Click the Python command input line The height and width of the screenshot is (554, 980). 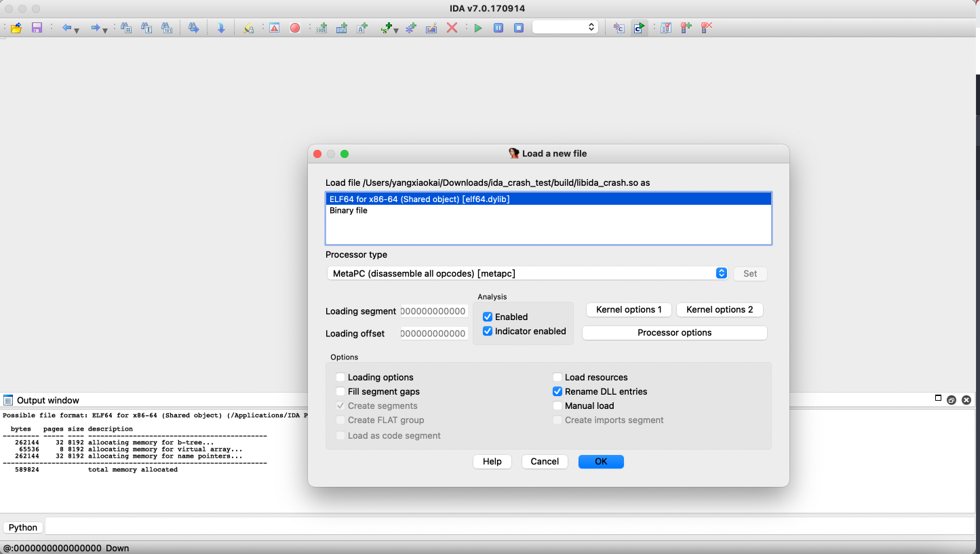point(510,527)
